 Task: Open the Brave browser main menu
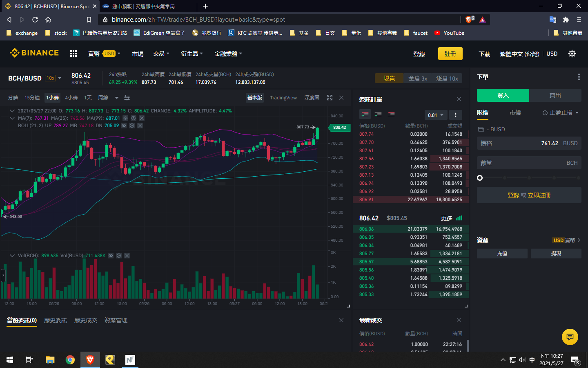click(579, 20)
